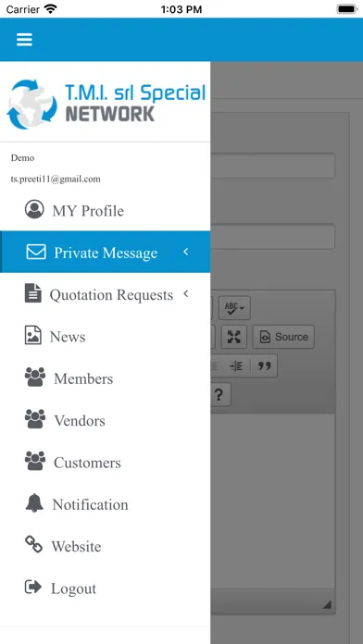Click the Members group icon
363x644 pixels.
(x=35, y=377)
